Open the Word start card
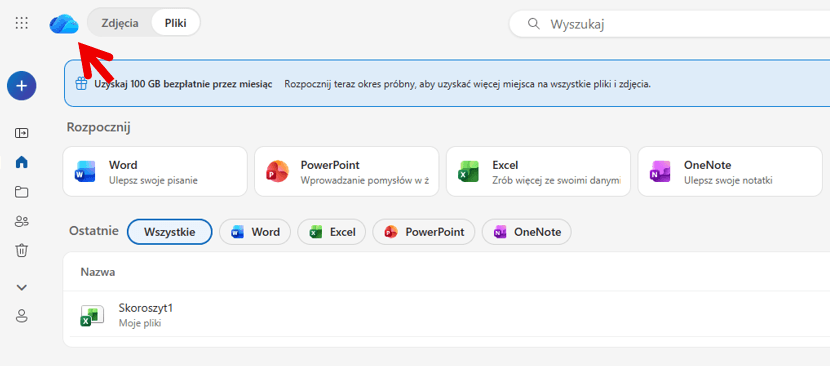 tap(155, 172)
